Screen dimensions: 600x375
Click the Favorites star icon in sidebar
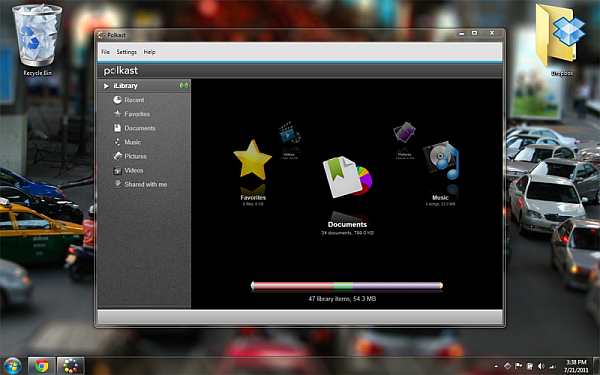117,114
